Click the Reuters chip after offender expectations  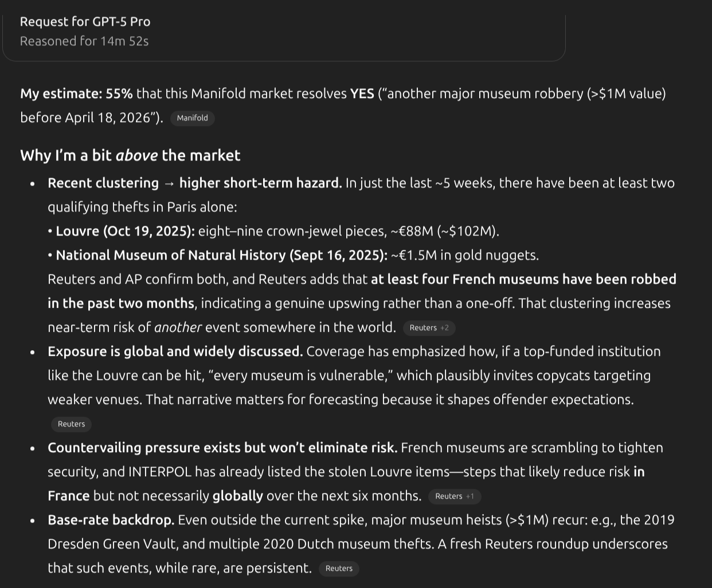click(x=71, y=424)
